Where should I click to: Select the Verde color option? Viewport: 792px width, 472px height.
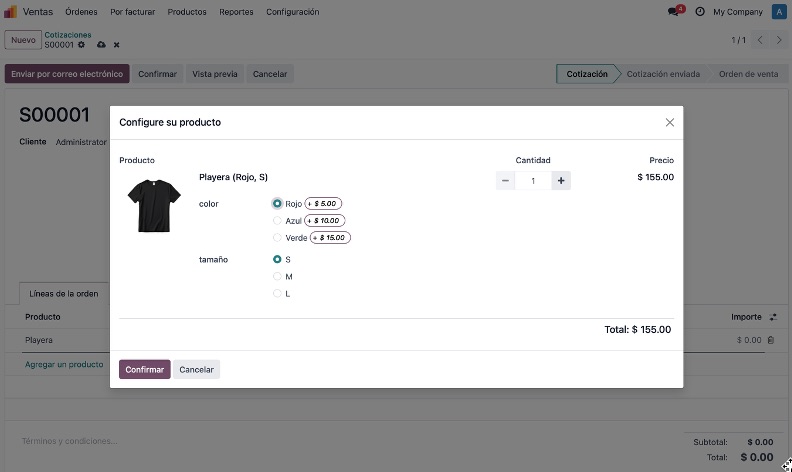tap(277, 238)
